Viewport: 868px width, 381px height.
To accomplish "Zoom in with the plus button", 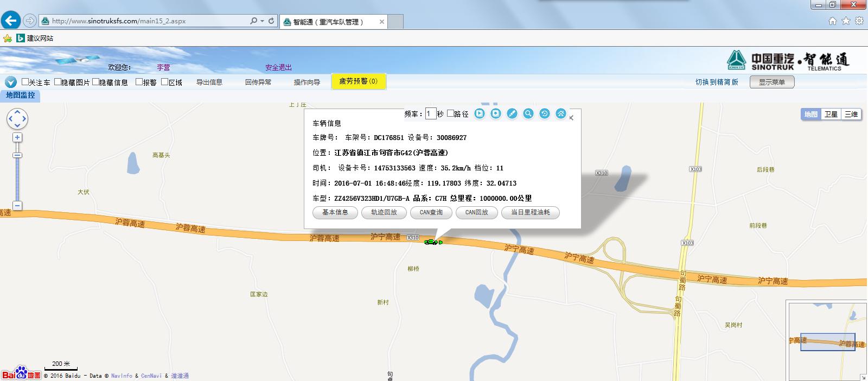I will (17, 137).
